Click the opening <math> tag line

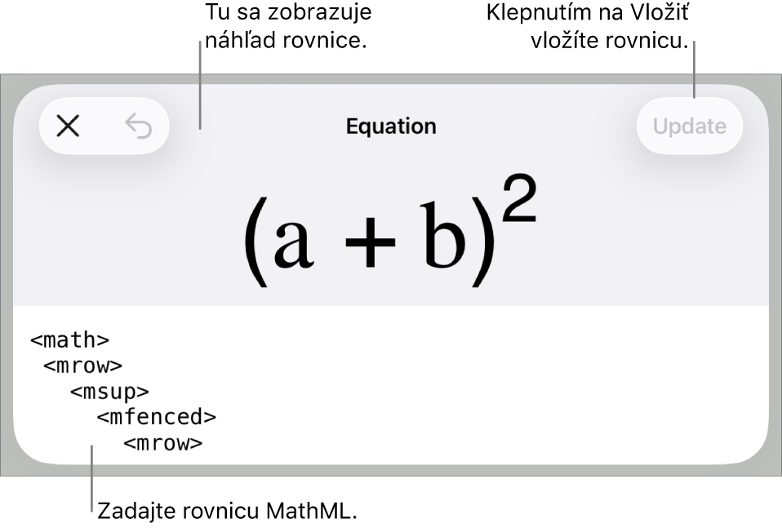(x=69, y=339)
